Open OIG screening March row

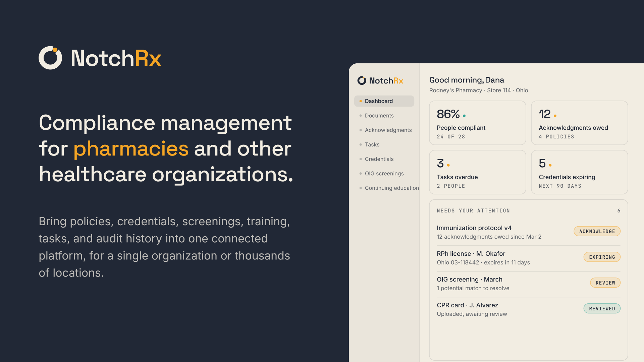529,284
